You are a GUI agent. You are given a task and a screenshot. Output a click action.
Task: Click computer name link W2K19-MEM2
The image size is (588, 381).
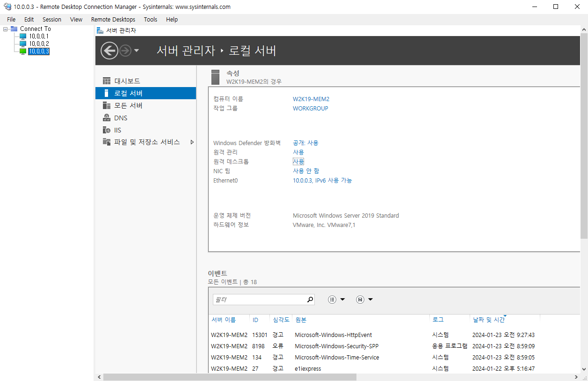[x=311, y=99]
